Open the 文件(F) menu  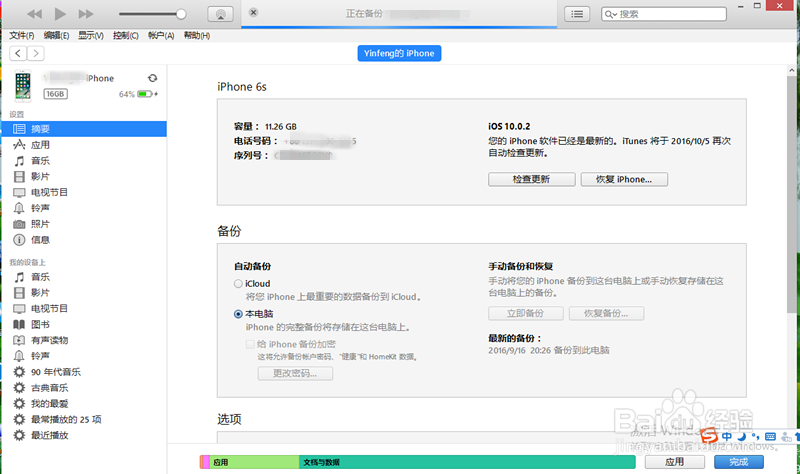[21, 36]
